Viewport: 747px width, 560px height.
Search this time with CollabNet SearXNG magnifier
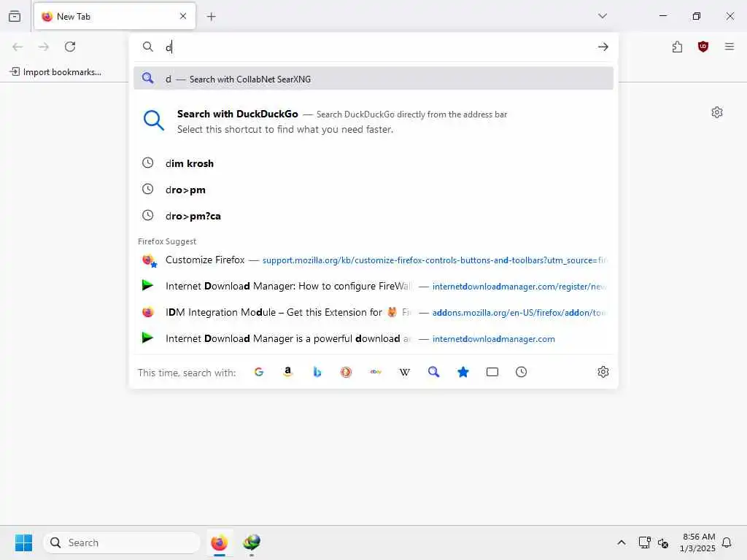click(x=433, y=372)
